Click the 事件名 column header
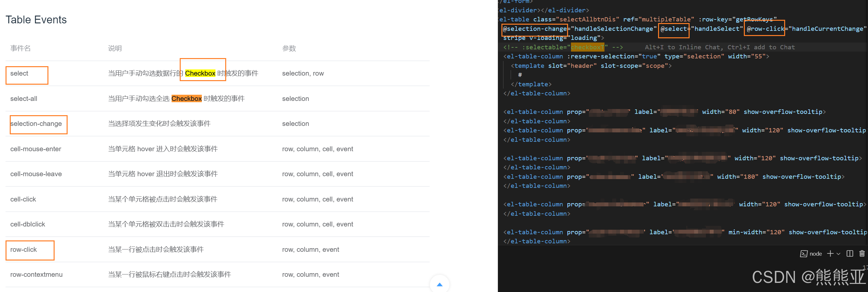Viewport: 868px width, 292px height. [x=20, y=48]
